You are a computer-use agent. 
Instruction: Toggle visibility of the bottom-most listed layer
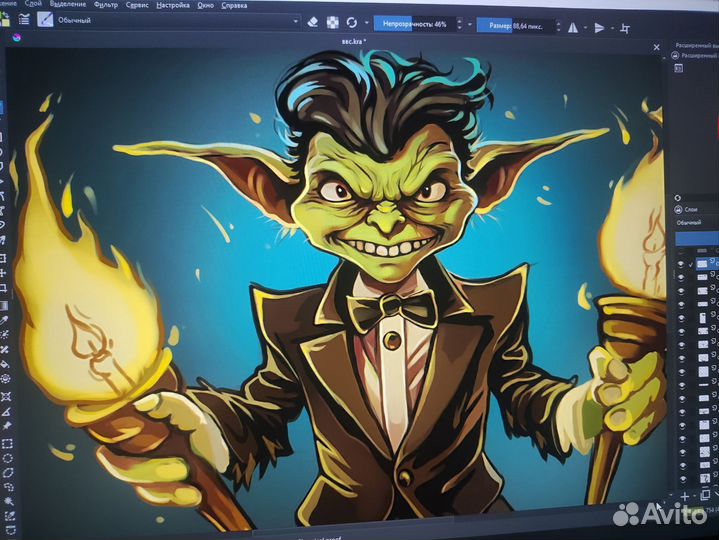pyautogui.click(x=683, y=479)
